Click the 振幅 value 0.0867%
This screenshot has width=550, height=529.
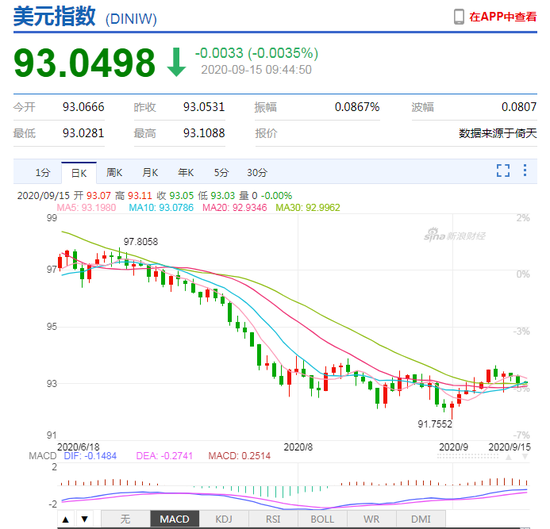(x=357, y=107)
